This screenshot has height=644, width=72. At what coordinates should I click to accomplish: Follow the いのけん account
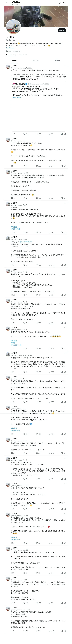point(62,30)
